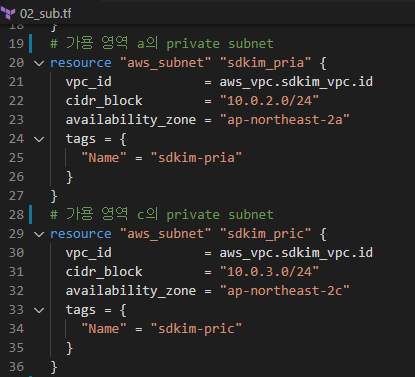The image size is (415, 377).
Task: Click "aws_subnet" on line 29
Action: (x=166, y=234)
